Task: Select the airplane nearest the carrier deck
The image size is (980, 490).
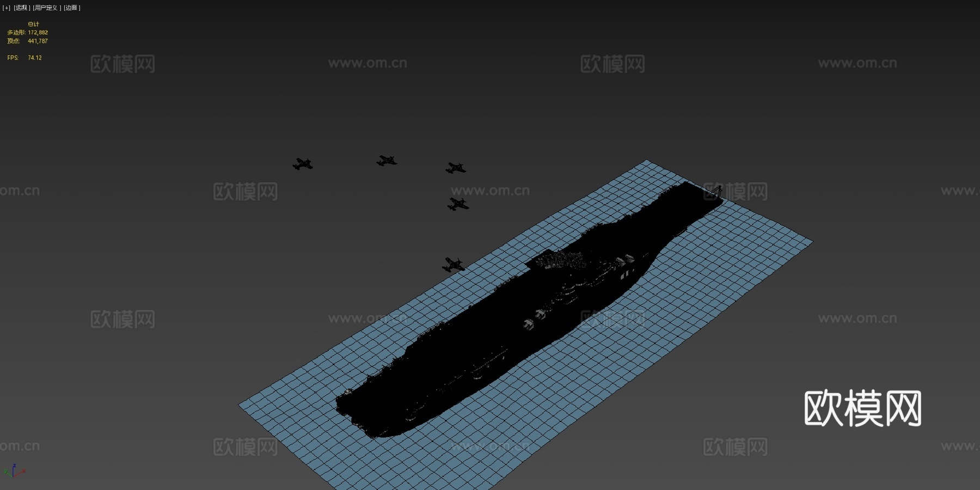Action: click(x=454, y=265)
